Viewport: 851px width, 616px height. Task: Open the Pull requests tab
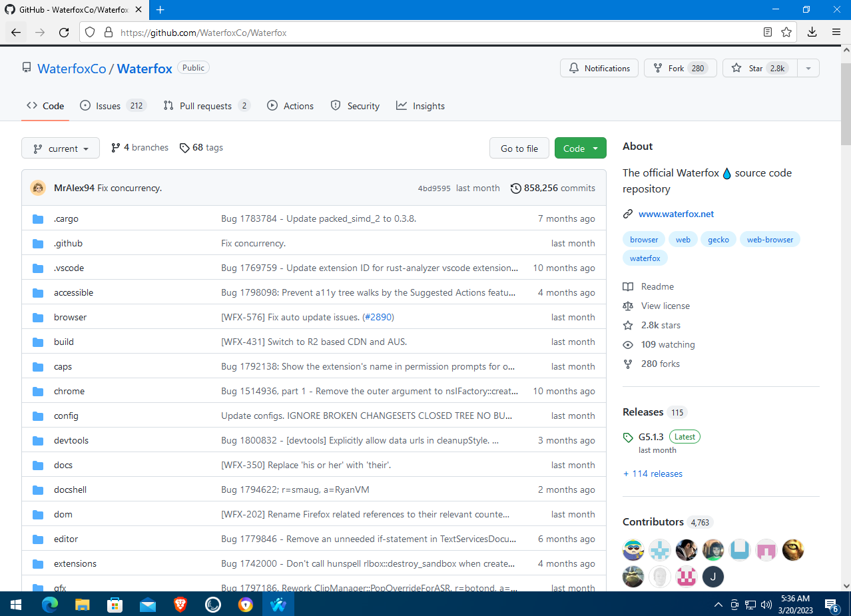click(x=207, y=106)
